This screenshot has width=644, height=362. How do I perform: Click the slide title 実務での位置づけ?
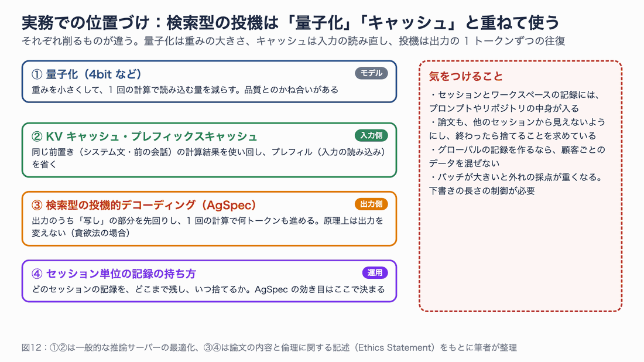tap(290, 23)
